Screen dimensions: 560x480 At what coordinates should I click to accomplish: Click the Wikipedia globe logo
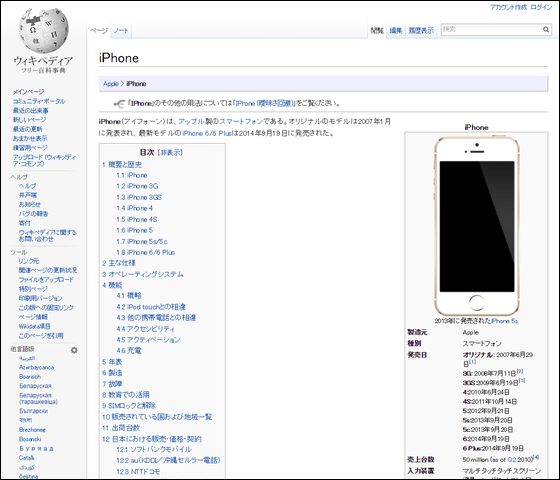43,31
